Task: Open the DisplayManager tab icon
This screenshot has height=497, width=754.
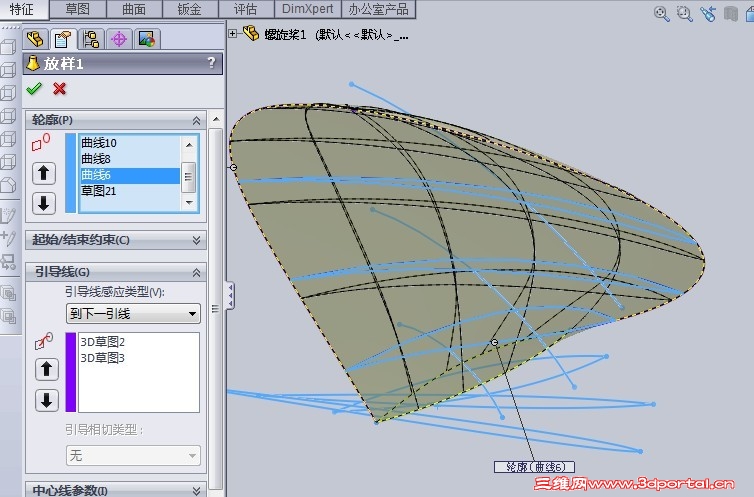Action: (147, 39)
